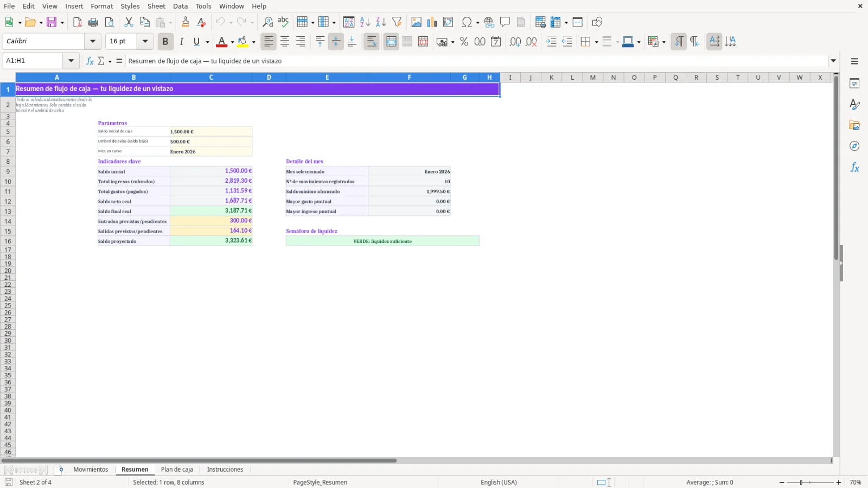Toggle Italic formatting
The width and height of the screenshot is (868, 488).
click(x=181, y=42)
